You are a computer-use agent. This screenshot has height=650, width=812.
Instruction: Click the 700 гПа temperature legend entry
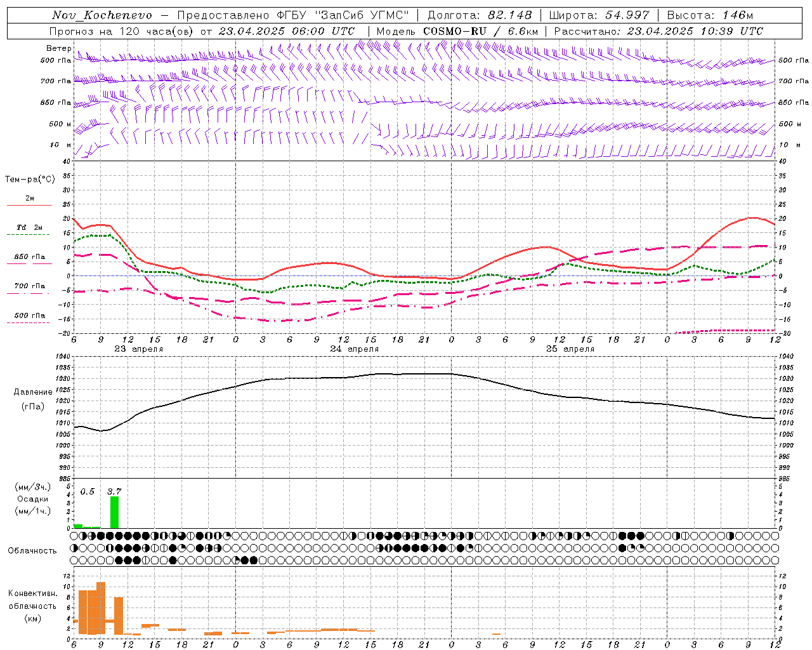click(x=30, y=286)
